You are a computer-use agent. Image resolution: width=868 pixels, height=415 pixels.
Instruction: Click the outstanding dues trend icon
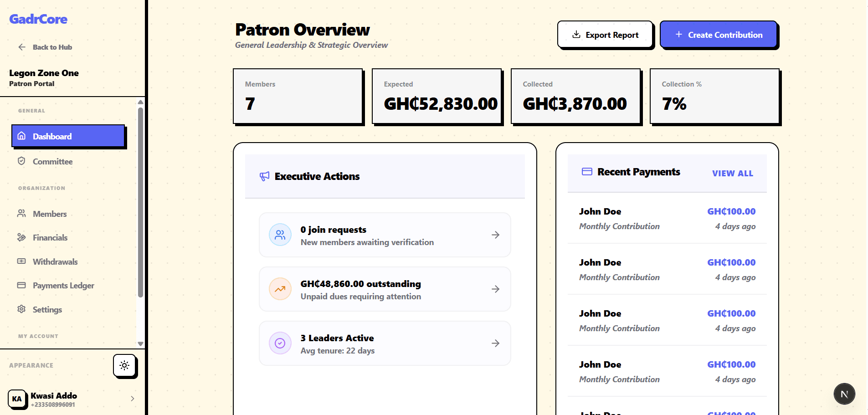point(280,289)
